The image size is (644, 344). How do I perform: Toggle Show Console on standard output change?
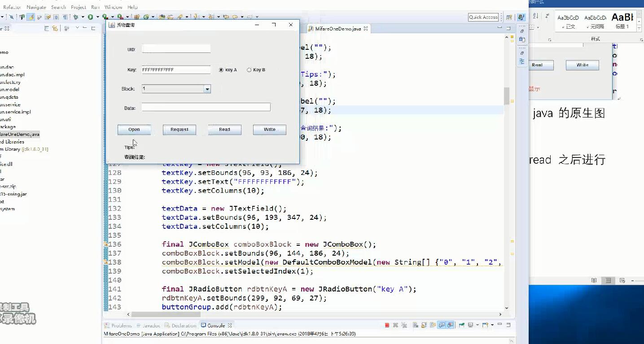[x=441, y=325]
